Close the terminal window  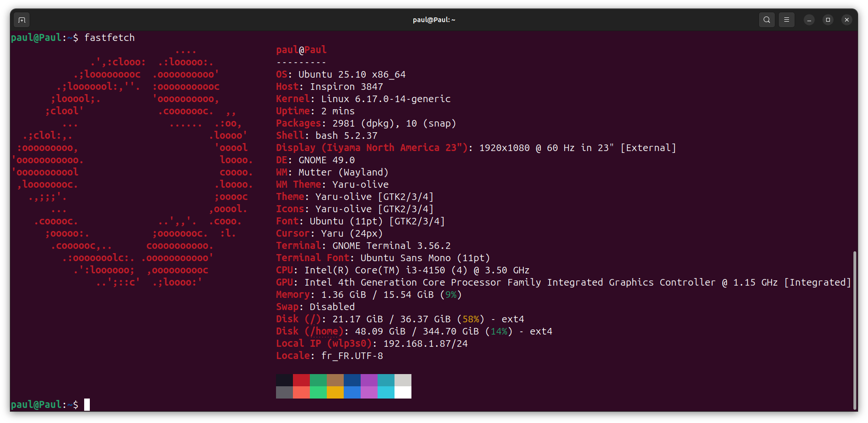coord(846,20)
